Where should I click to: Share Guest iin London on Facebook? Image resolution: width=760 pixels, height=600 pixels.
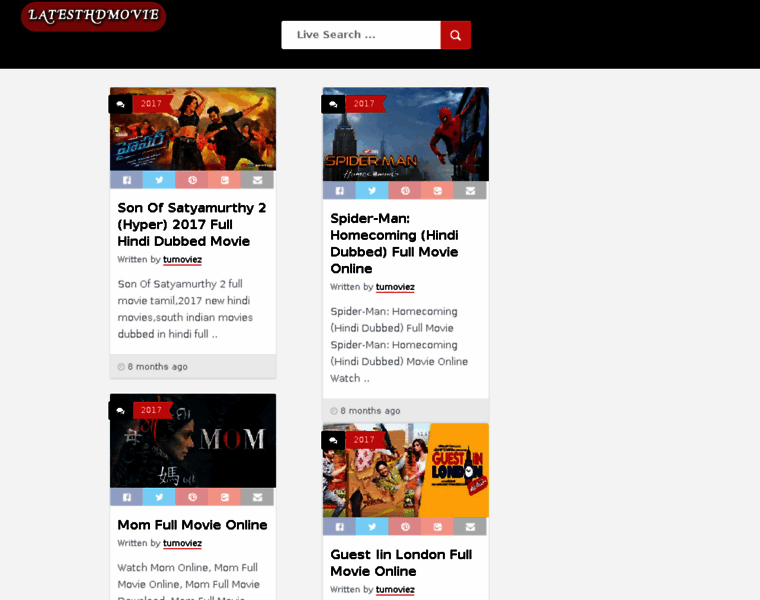click(x=339, y=526)
